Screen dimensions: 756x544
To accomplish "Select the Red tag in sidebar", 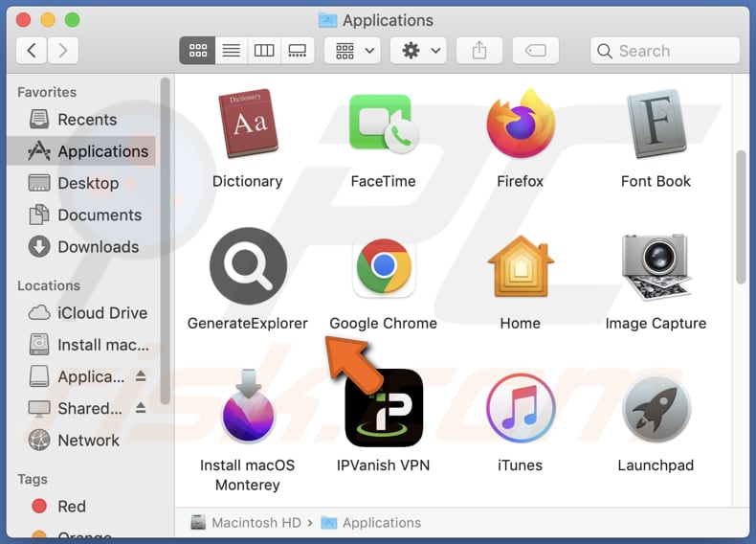I will (x=81, y=507).
